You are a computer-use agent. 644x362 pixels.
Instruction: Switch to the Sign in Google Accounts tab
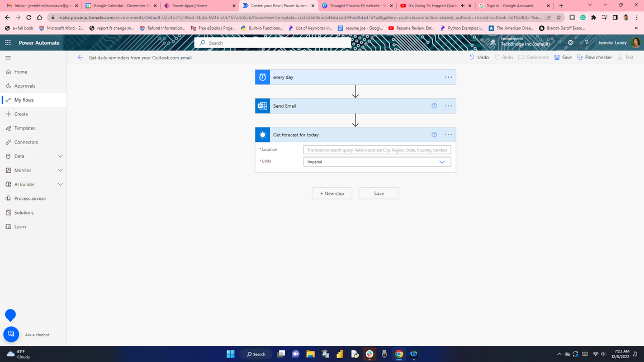coord(513,6)
